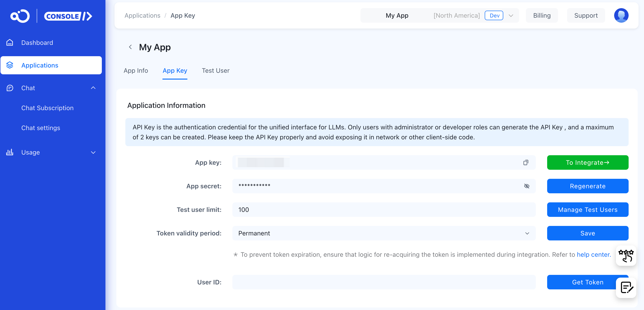Reveal the hidden App secret
Image resolution: width=644 pixels, height=310 pixels.
[527, 186]
